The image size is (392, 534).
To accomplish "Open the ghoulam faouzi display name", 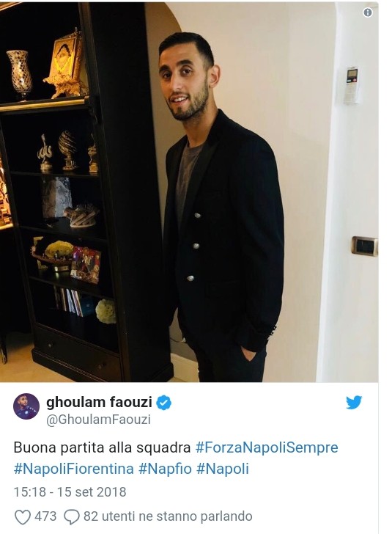I will [99, 402].
